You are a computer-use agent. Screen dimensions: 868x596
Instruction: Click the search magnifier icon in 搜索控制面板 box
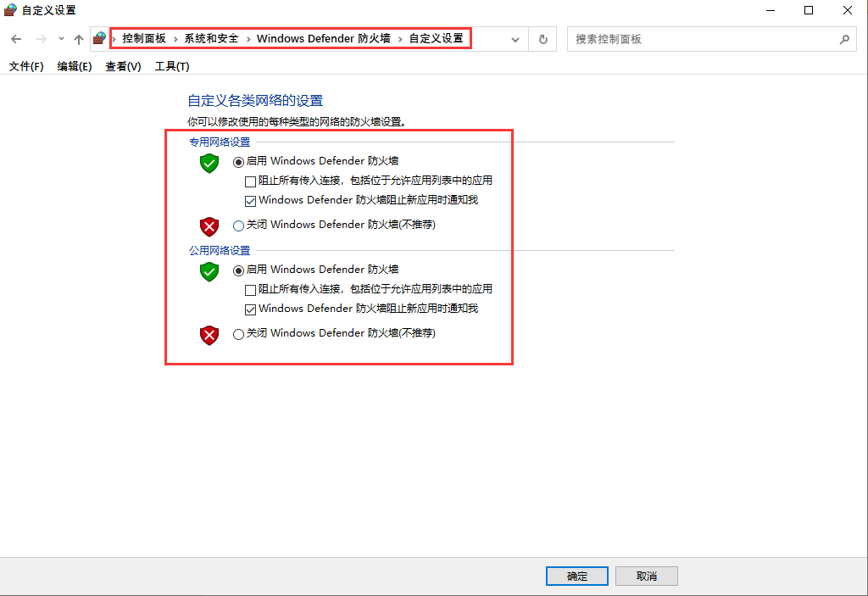844,39
